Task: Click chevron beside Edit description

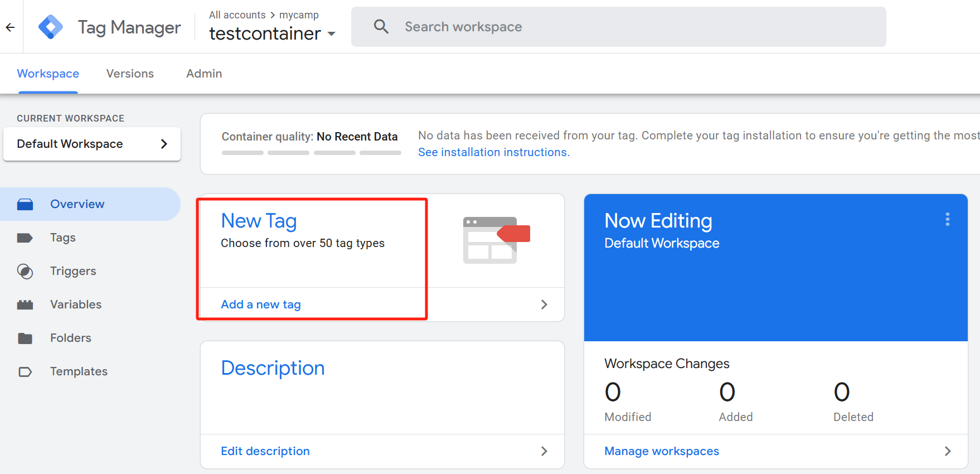Action: point(544,451)
